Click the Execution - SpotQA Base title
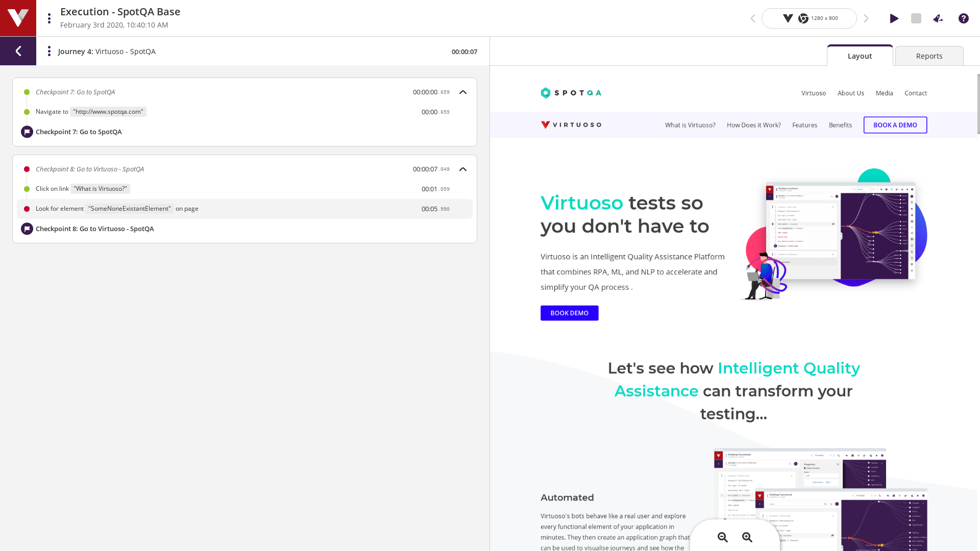Image resolution: width=980 pixels, height=551 pixels. pos(120,12)
